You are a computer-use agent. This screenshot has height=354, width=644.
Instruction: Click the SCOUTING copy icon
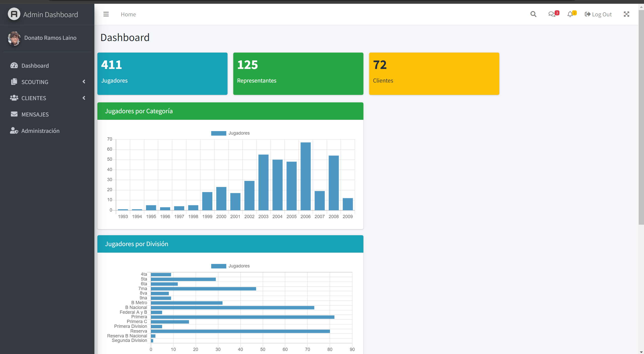(x=14, y=82)
